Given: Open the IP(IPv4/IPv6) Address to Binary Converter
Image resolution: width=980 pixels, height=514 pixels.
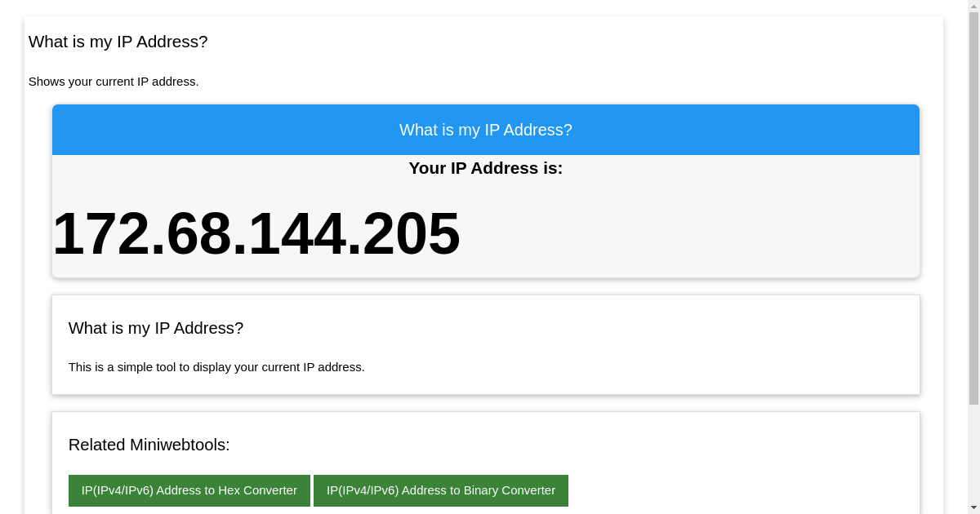Looking at the screenshot, I should click(440, 490).
